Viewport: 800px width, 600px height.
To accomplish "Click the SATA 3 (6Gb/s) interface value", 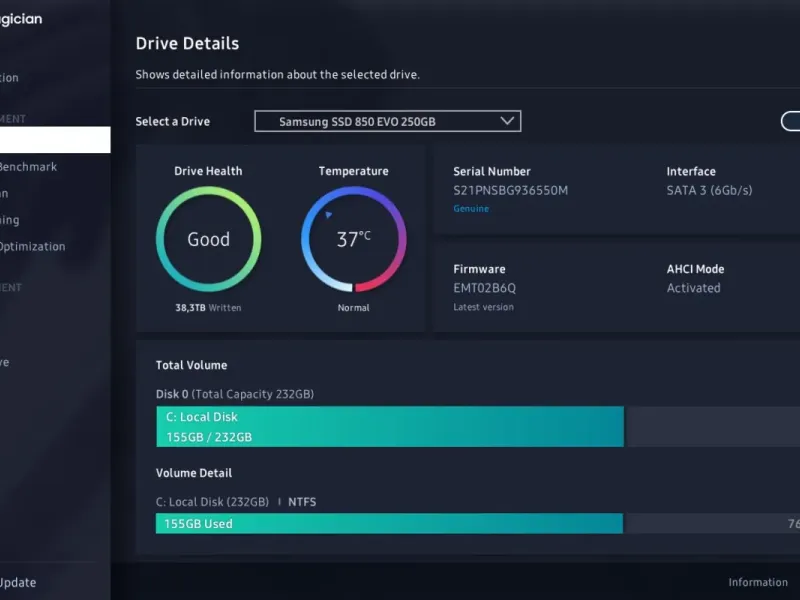I will pyautogui.click(x=709, y=190).
